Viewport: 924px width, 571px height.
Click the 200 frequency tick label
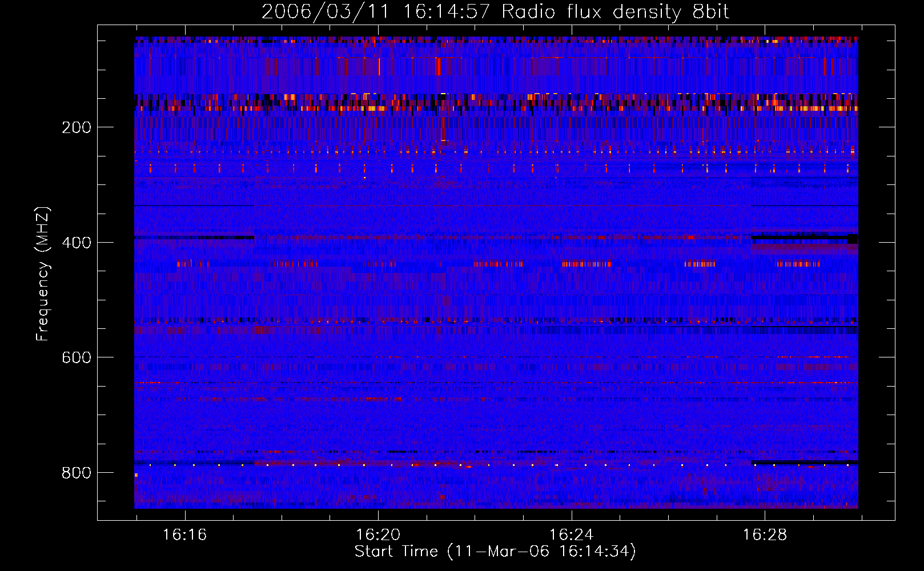(77, 127)
